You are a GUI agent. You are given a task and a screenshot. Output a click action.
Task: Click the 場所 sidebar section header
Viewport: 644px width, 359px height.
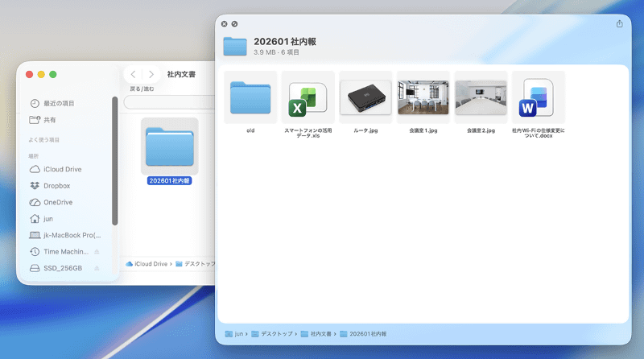tap(33, 156)
